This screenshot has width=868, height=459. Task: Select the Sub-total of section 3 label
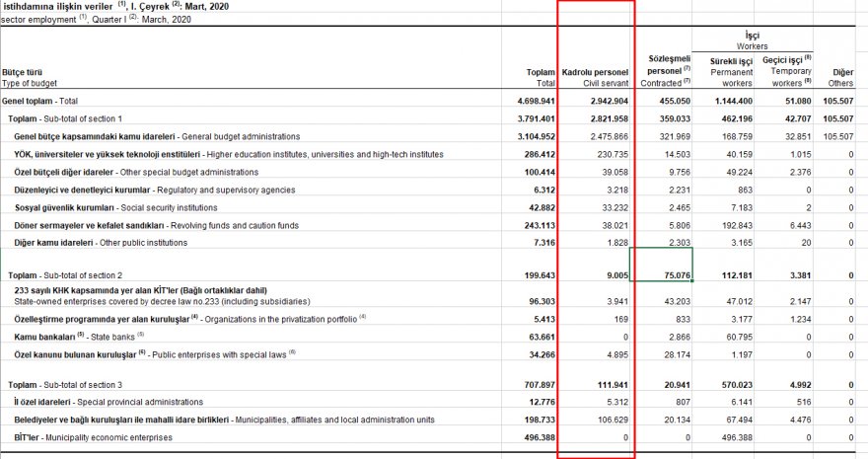pos(66,384)
